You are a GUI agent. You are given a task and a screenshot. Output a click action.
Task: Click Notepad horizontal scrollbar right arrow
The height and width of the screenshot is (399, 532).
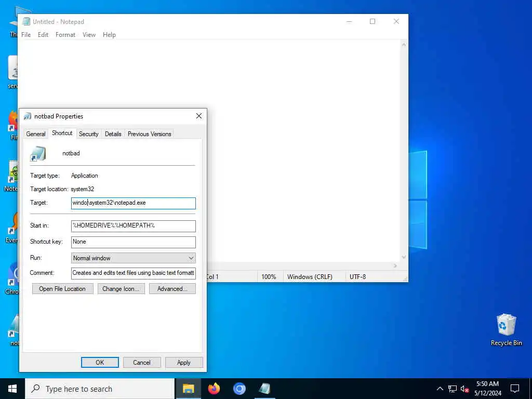(395, 265)
